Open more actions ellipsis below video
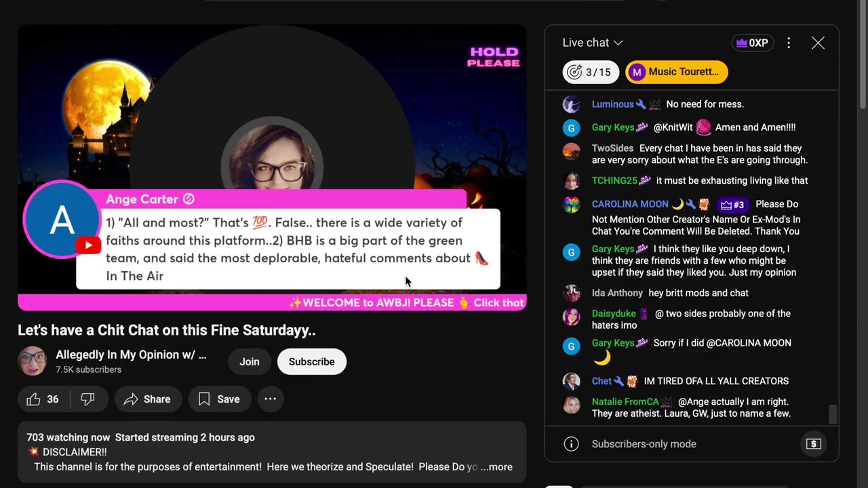The height and width of the screenshot is (488, 868). coord(270,399)
